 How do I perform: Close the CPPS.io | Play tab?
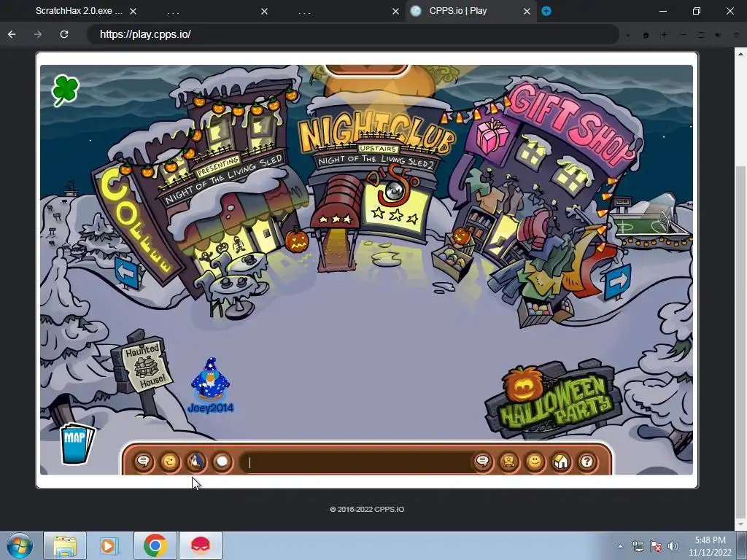click(527, 11)
